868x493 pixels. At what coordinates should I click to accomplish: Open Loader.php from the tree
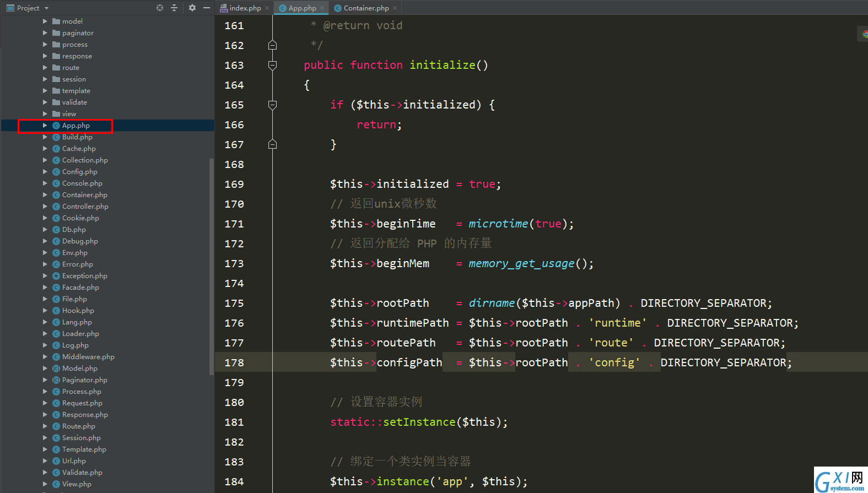(x=80, y=334)
